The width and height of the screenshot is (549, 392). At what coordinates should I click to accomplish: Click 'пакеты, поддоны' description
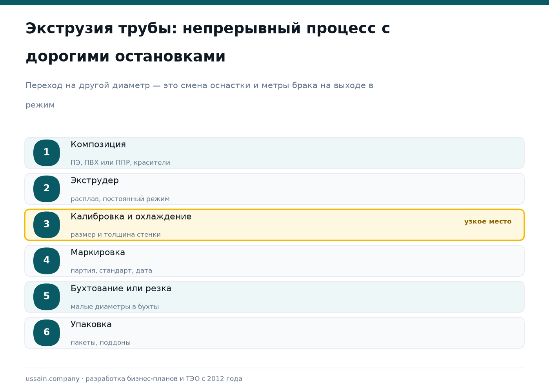coord(100,343)
